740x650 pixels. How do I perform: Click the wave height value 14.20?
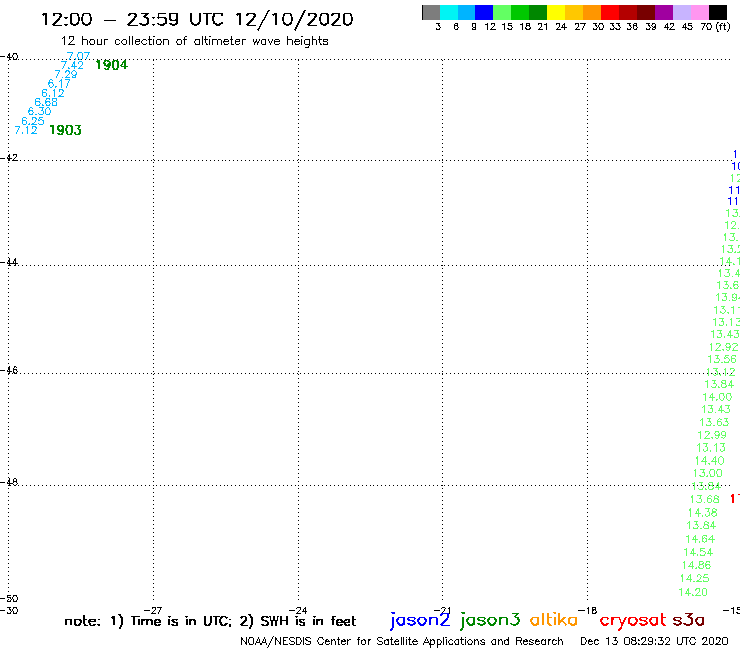[x=693, y=592]
